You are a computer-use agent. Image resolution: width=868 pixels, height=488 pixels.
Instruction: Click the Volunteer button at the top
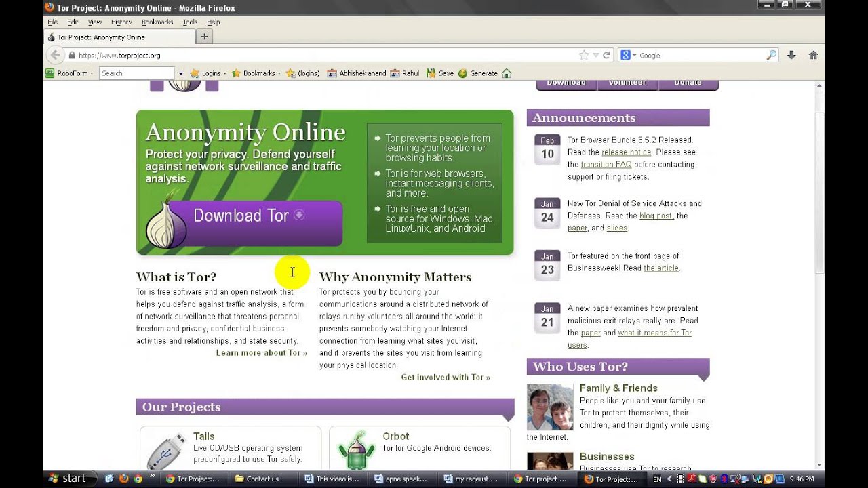click(x=627, y=83)
